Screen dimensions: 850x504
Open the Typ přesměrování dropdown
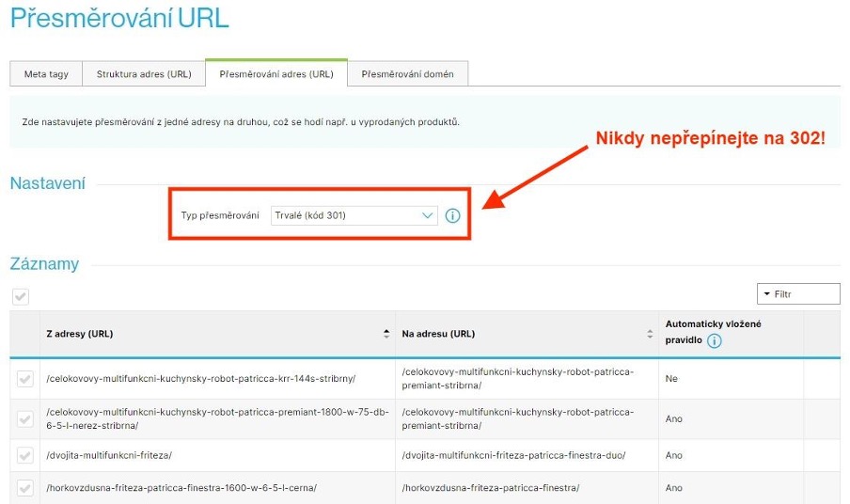[354, 215]
